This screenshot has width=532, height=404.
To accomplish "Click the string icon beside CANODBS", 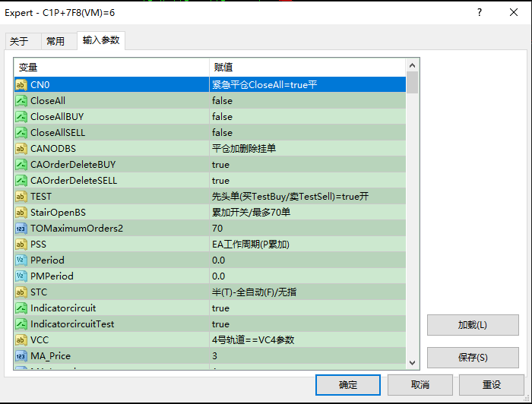I will 21,148.
